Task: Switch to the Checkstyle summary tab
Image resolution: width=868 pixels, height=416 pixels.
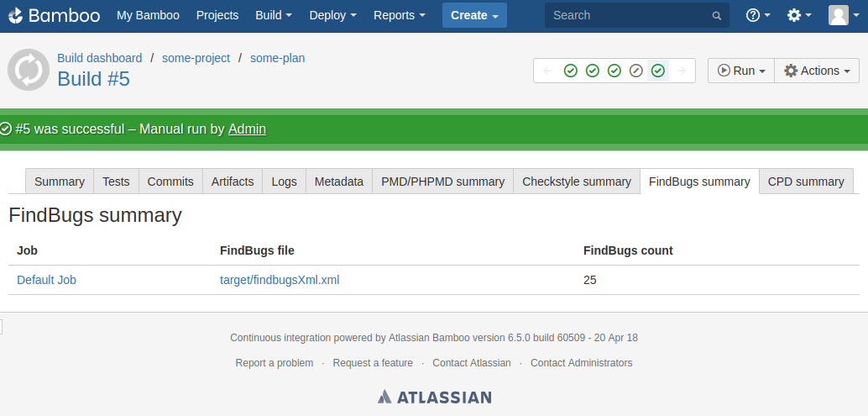Action: (576, 182)
